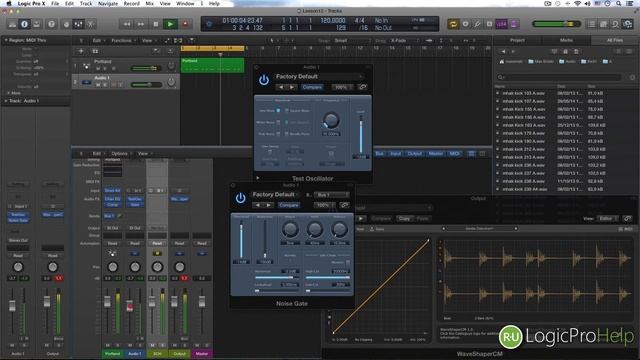This screenshot has height=360, width=640.
Task: Click the green Play button
Action: click(170, 24)
